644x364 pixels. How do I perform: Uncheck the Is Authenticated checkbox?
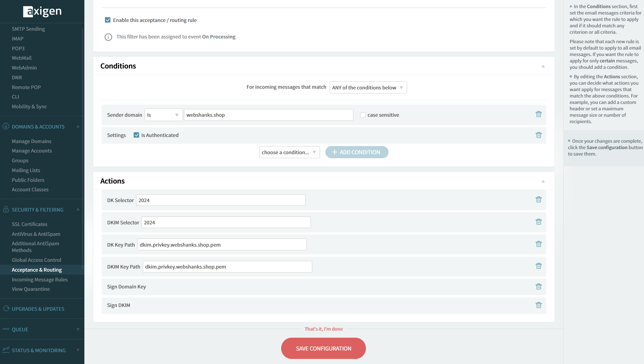tap(136, 135)
